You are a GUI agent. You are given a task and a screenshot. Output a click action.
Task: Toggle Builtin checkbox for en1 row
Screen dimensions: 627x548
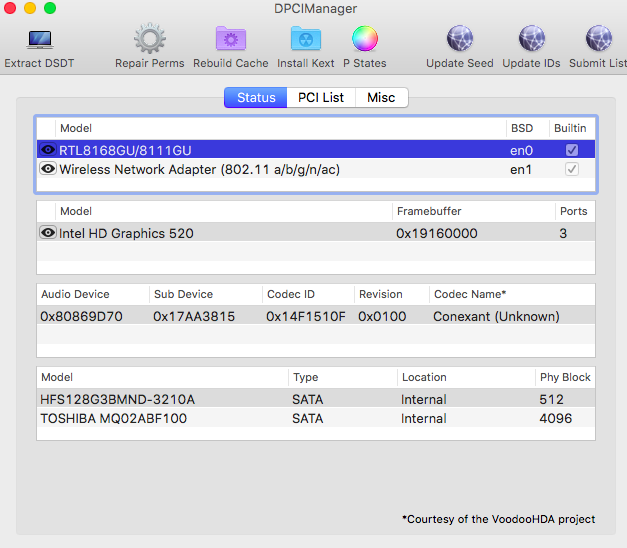[x=571, y=169]
